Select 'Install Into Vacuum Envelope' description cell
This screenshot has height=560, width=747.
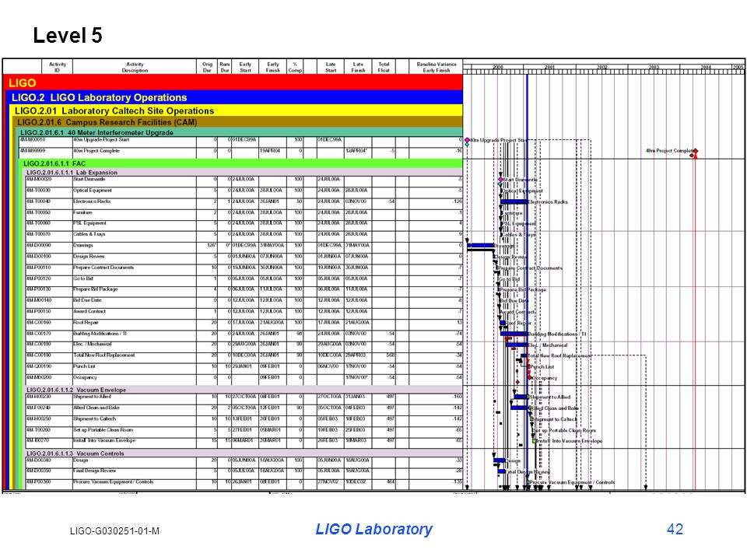click(x=135, y=440)
